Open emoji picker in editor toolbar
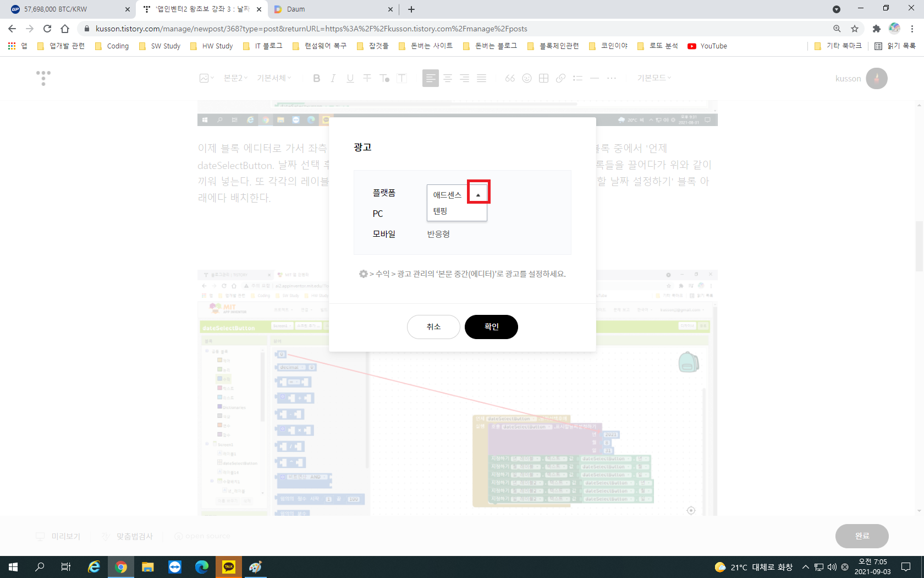Image resolution: width=924 pixels, height=578 pixels. (x=527, y=78)
